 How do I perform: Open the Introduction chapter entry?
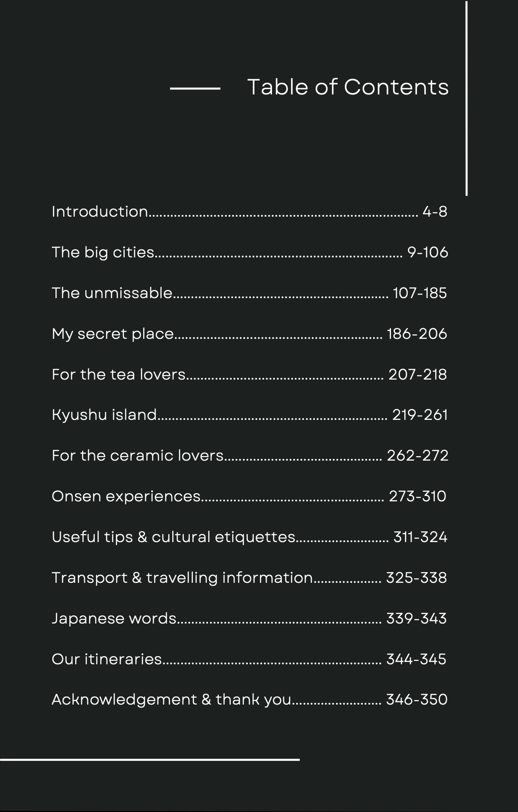click(x=100, y=211)
